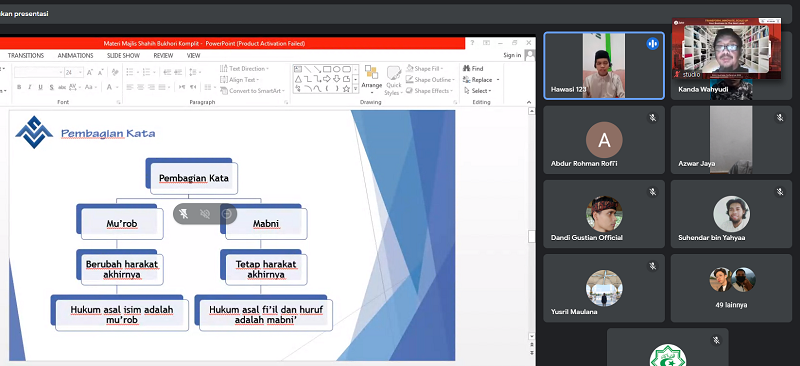The height and width of the screenshot is (366, 800).
Task: Select the Oval shape in gallery
Action: click(x=337, y=69)
